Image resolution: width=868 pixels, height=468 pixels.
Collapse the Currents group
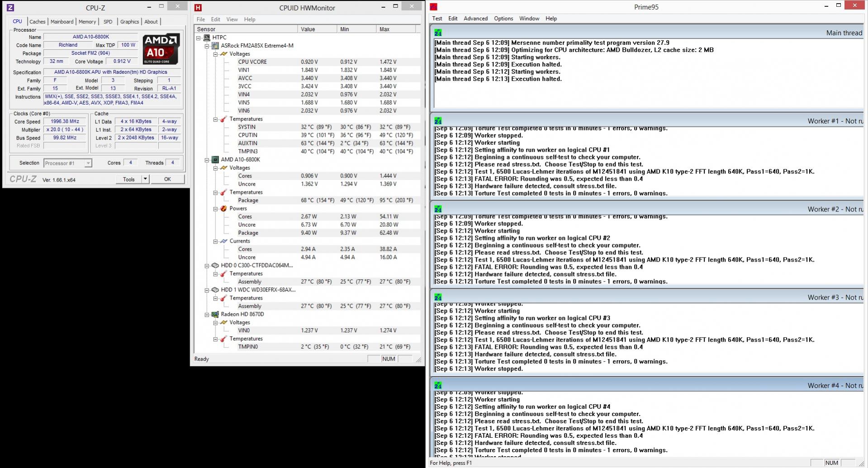(x=216, y=241)
